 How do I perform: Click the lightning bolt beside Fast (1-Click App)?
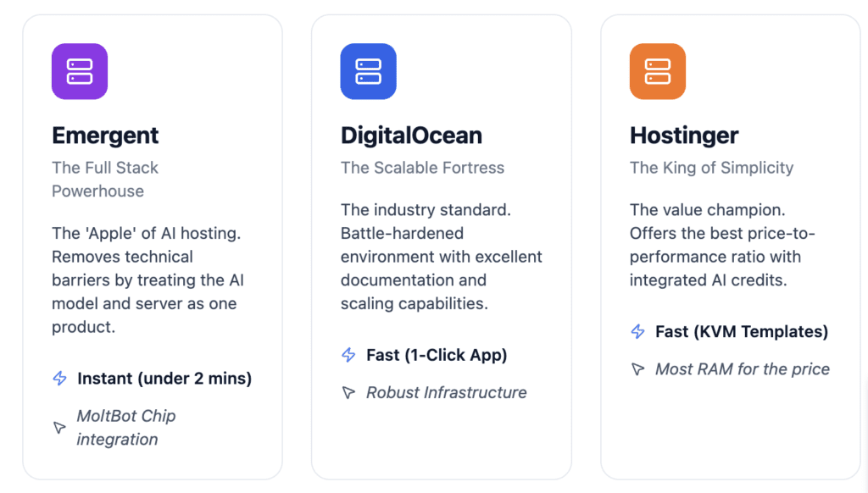(348, 355)
